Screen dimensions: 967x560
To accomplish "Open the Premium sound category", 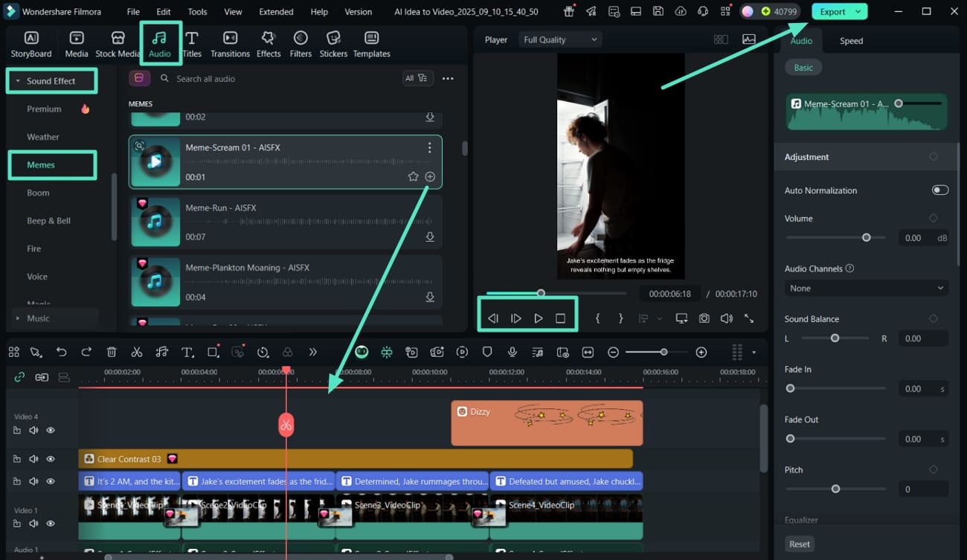I will click(45, 109).
